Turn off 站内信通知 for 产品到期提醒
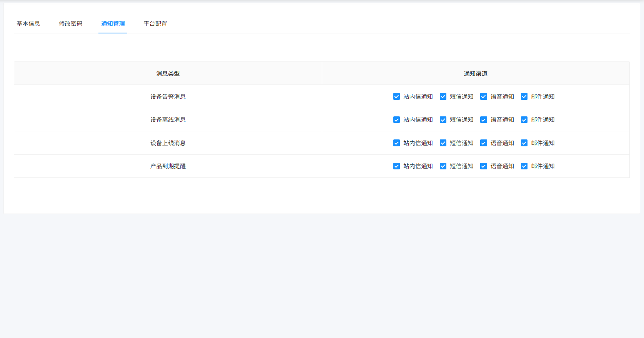The height and width of the screenshot is (338, 644). 396,166
